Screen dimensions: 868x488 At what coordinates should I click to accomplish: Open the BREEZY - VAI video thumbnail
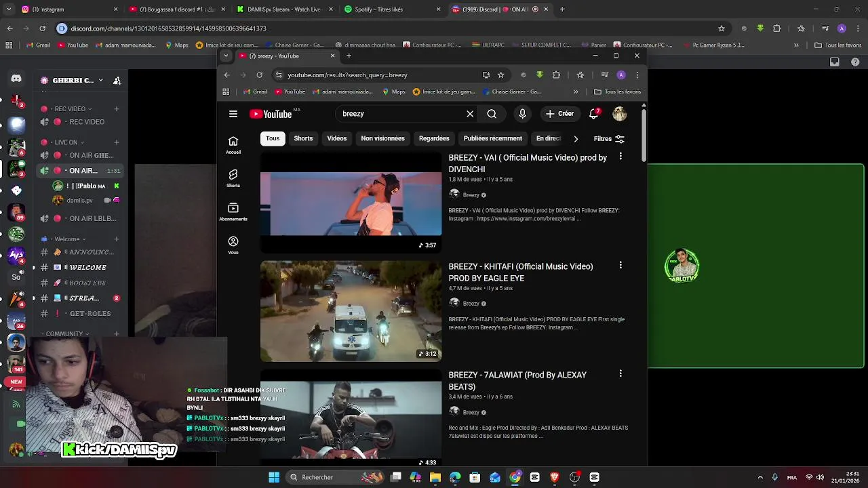pos(351,203)
